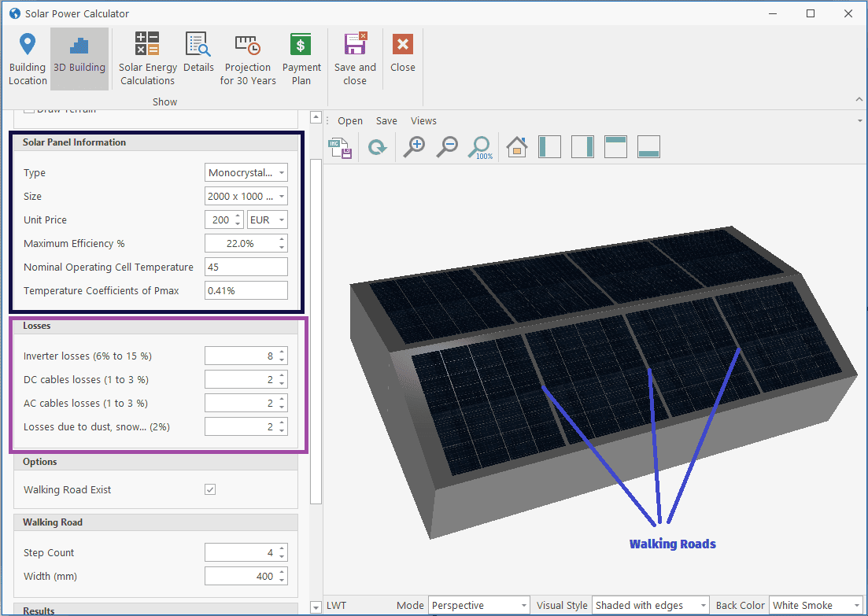Click the Nominal Operating Cell Temperature field
This screenshot has width=868, height=616.
[x=246, y=267]
